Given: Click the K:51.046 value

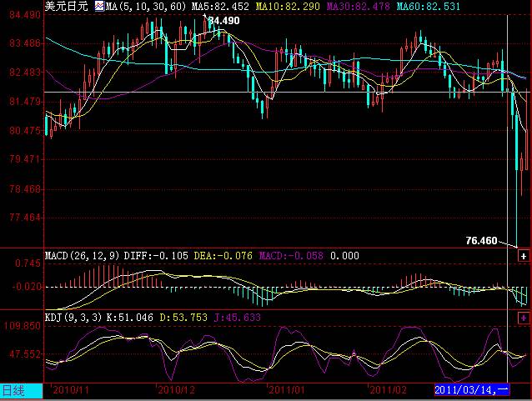Looking at the screenshot, I should pyautogui.click(x=130, y=318).
